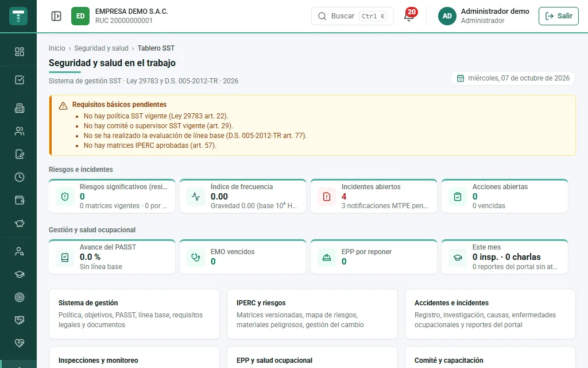588x368 pixels.
Task: Click the Riesgos e incidentes section heading
Action: tap(80, 170)
